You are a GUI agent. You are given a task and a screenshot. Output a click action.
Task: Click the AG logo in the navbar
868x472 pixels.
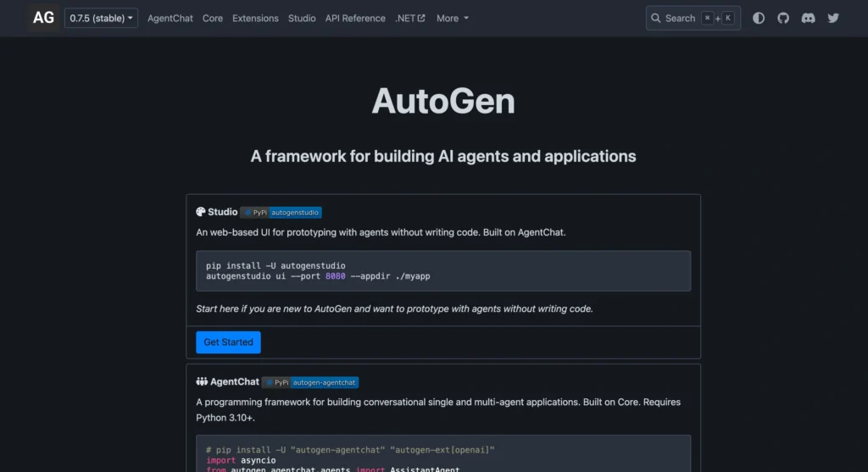point(43,18)
